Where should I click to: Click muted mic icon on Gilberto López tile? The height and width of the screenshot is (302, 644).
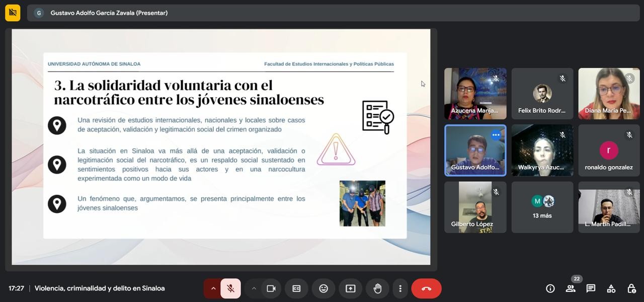pyautogui.click(x=496, y=192)
